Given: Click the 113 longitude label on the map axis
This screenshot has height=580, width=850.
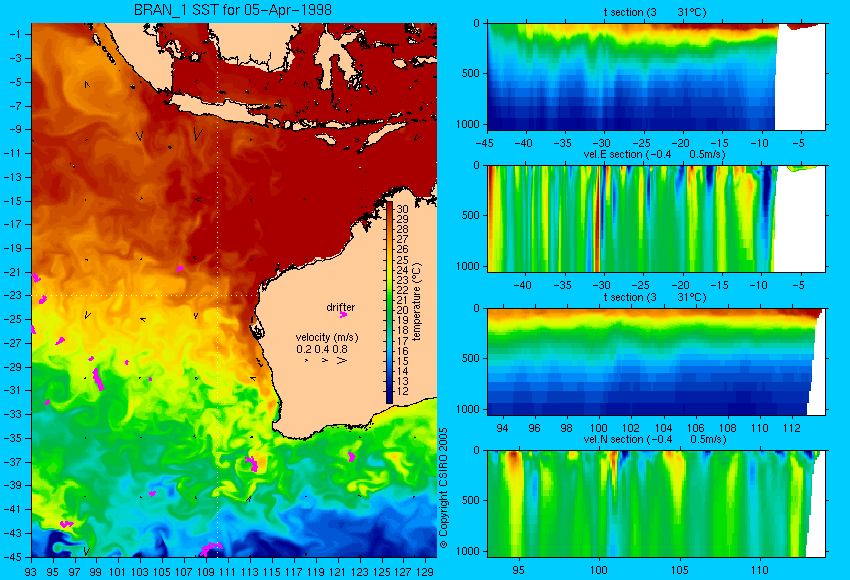Looking at the screenshot, I should pyautogui.click(x=250, y=572).
